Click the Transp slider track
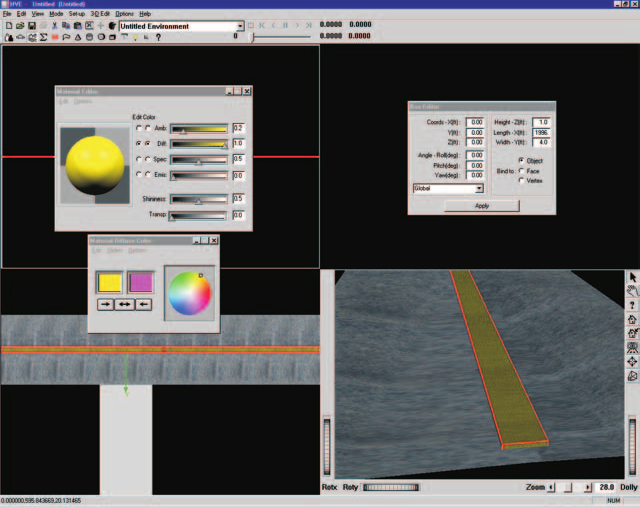The image size is (640, 507). [198, 216]
